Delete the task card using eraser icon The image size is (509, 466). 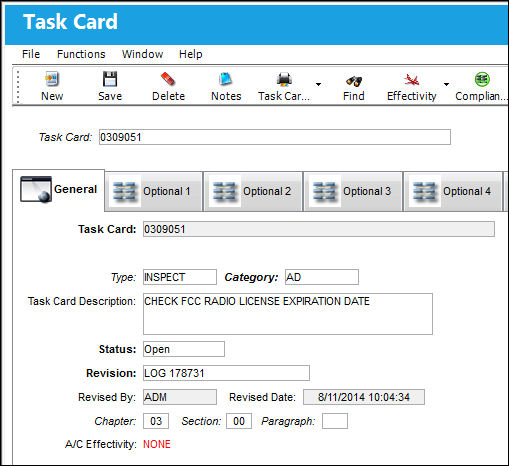tap(168, 80)
